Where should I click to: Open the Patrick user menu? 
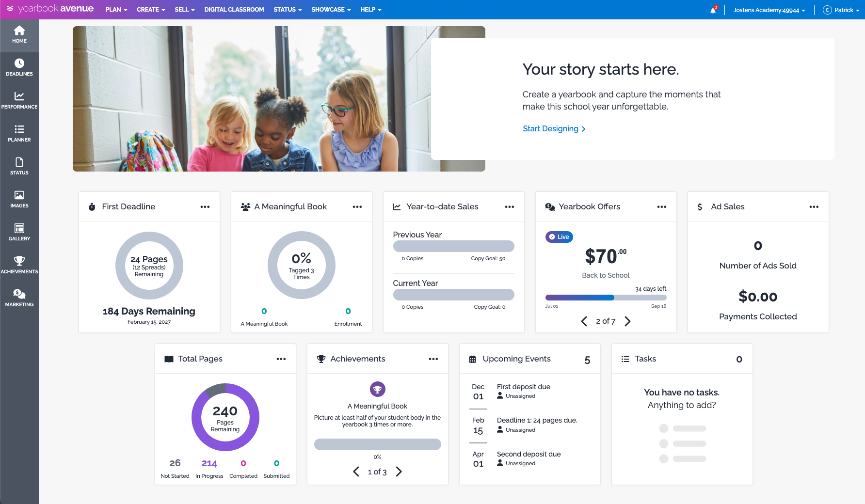click(x=841, y=10)
